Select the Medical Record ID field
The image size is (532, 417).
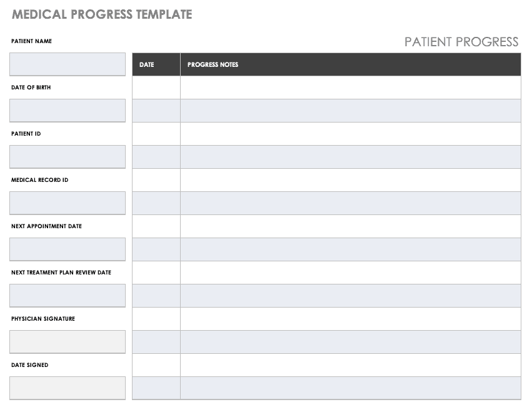pos(68,203)
